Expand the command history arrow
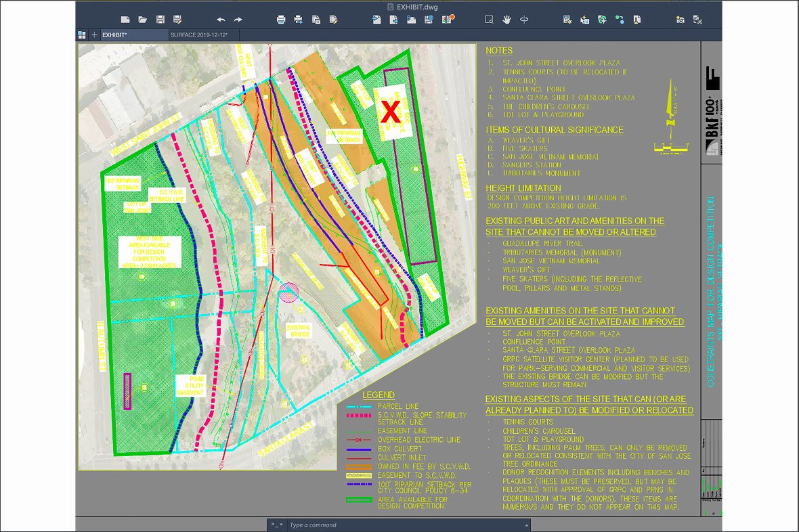This screenshot has height=532, width=799. [x=526, y=525]
